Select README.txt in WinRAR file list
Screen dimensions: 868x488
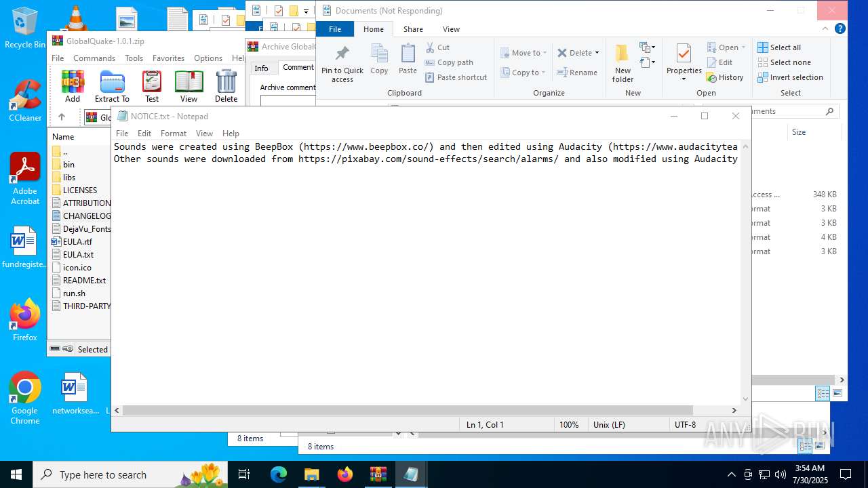(79, 280)
